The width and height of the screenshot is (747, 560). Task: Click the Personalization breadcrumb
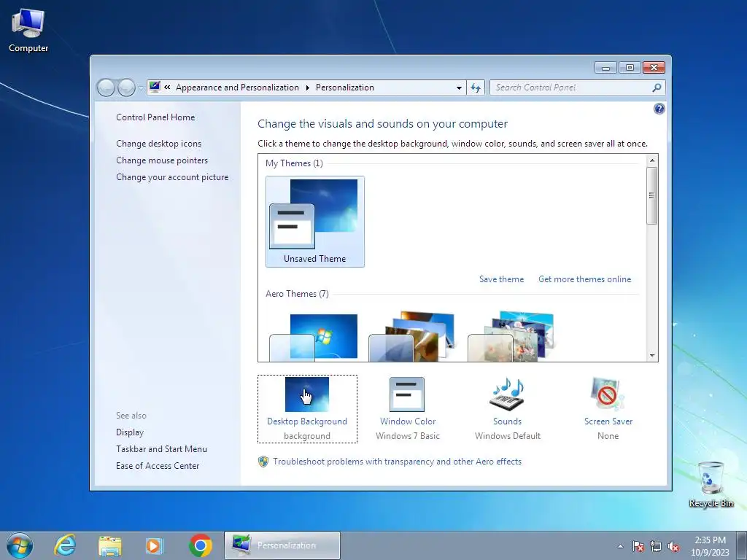(344, 87)
